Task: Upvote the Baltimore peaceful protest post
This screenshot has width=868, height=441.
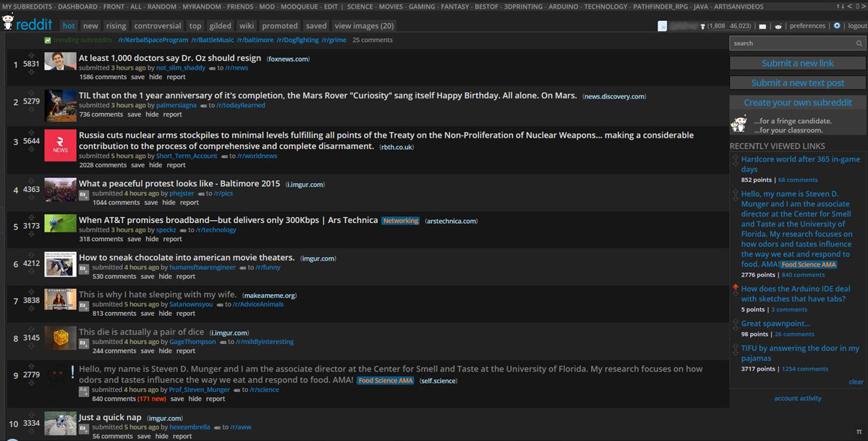Action: pyautogui.click(x=31, y=181)
